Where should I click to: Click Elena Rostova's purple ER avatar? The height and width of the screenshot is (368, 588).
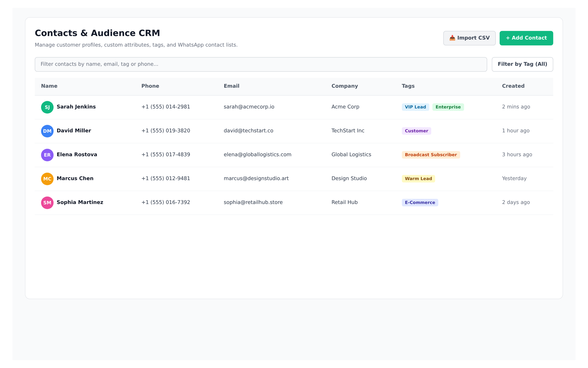click(47, 155)
